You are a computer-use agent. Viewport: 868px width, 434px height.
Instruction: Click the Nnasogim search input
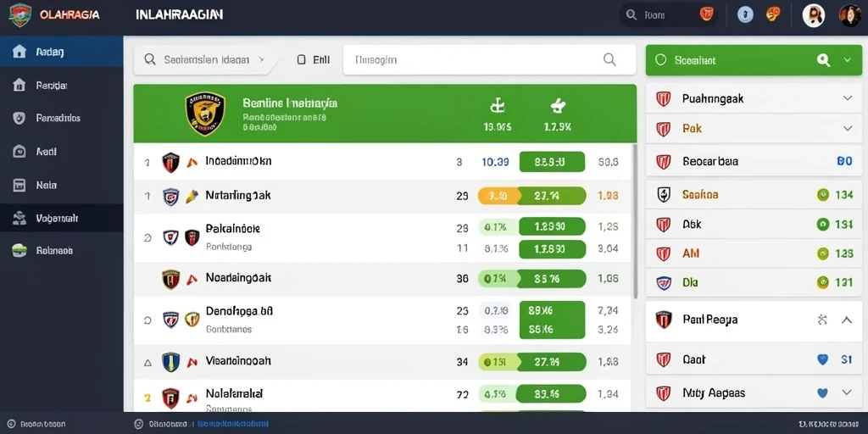click(x=489, y=60)
